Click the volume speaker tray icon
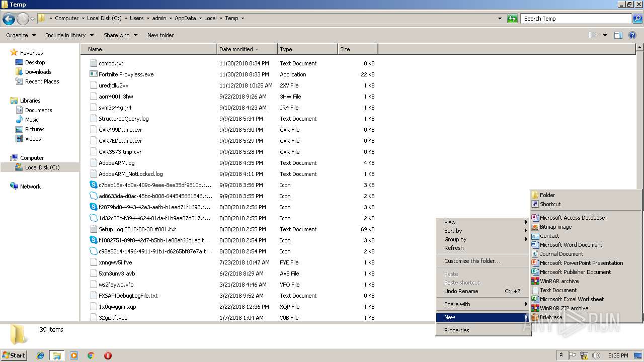The image size is (644, 362). (597, 355)
